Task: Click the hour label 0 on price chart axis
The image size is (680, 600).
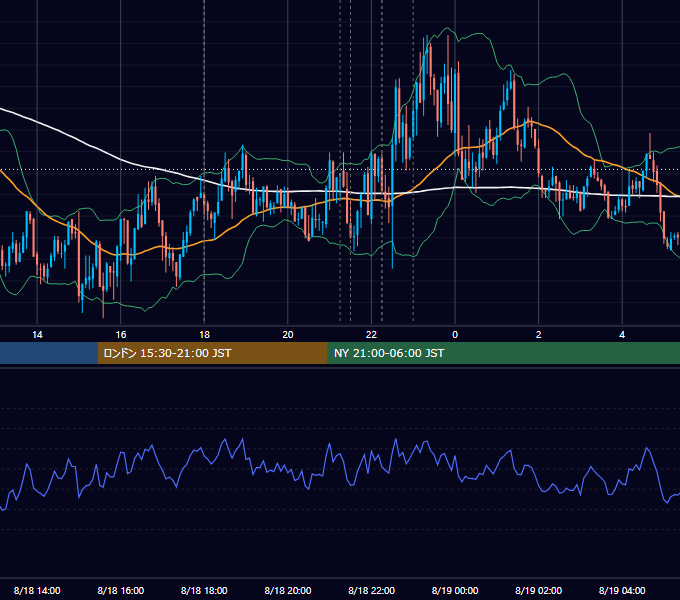Action: pos(455,335)
